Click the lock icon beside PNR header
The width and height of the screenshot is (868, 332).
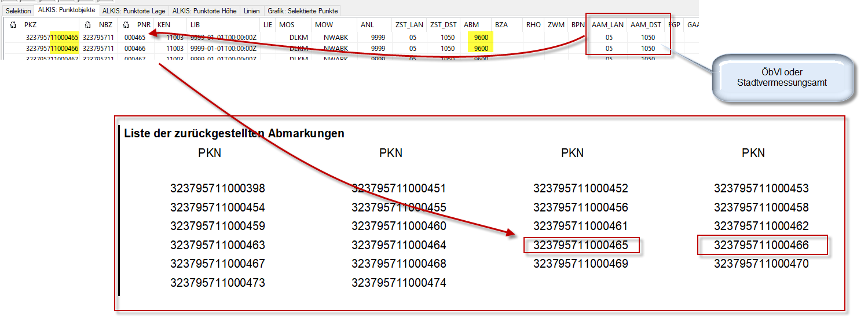pyautogui.click(x=126, y=25)
